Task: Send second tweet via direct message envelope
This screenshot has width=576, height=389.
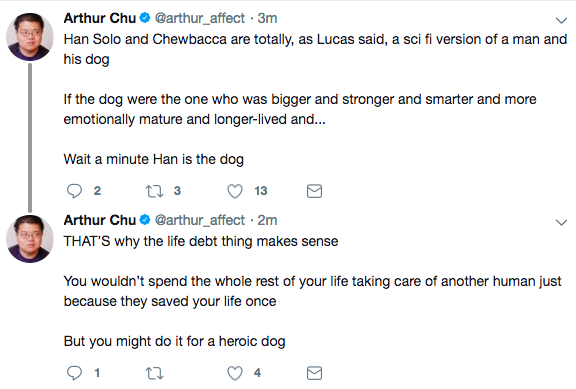Action: 314,373
